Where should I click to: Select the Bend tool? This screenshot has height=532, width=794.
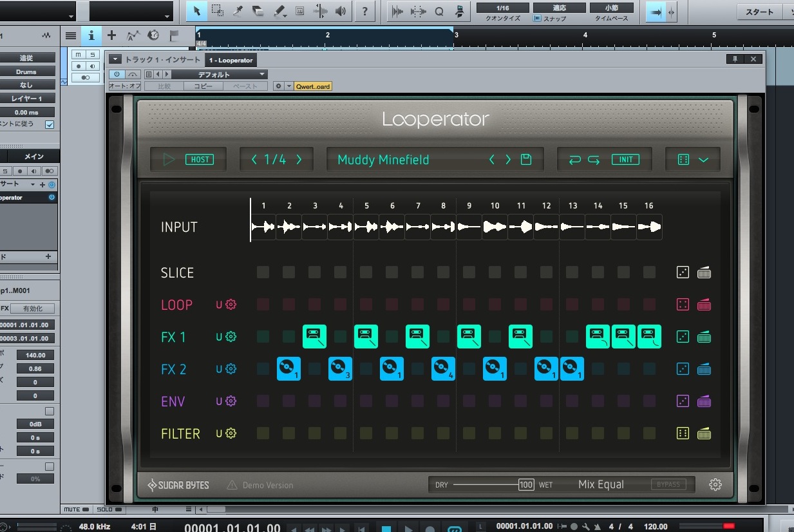pyautogui.click(x=320, y=11)
